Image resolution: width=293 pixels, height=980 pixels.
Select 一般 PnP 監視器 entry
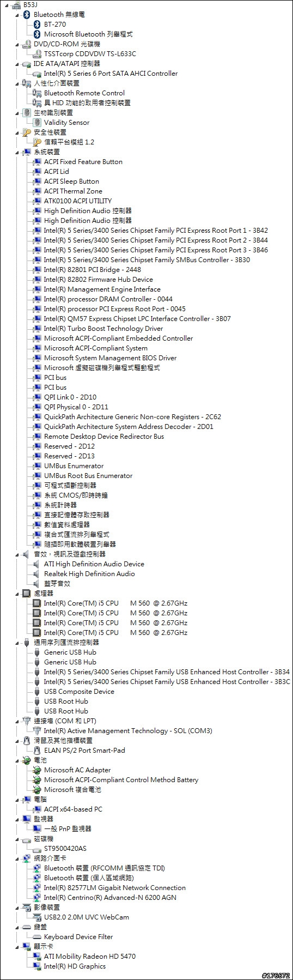(68, 829)
